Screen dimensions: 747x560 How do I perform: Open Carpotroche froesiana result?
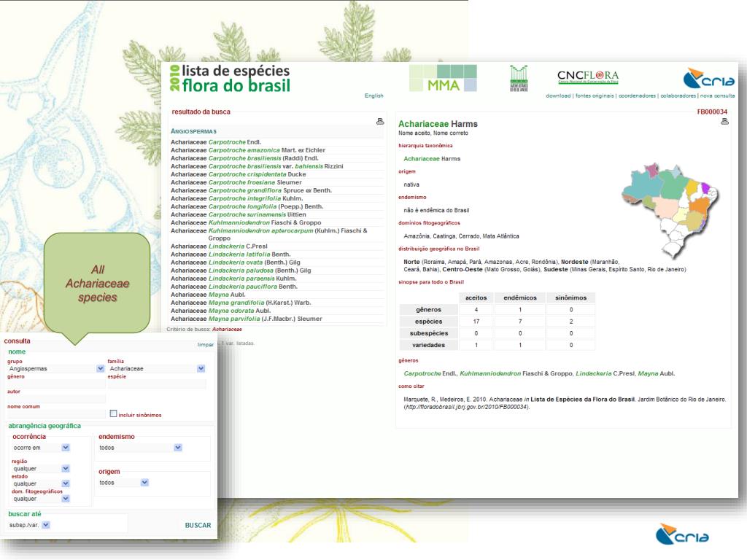(x=242, y=182)
